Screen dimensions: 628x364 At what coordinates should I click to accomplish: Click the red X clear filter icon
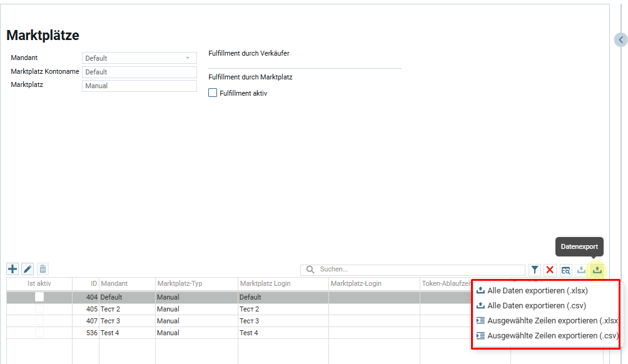point(550,270)
